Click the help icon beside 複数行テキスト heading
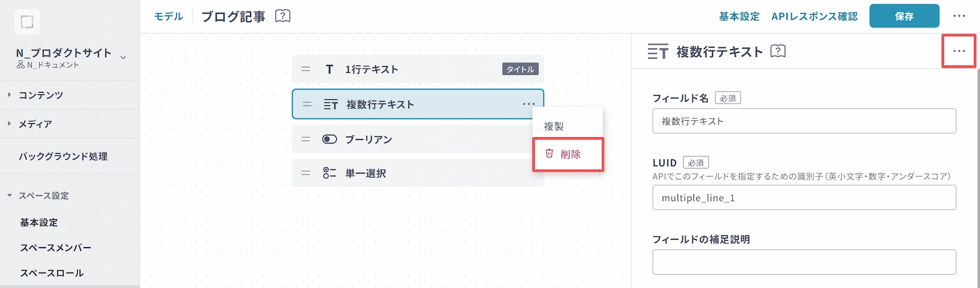Image resolution: width=980 pixels, height=288 pixels. click(778, 51)
